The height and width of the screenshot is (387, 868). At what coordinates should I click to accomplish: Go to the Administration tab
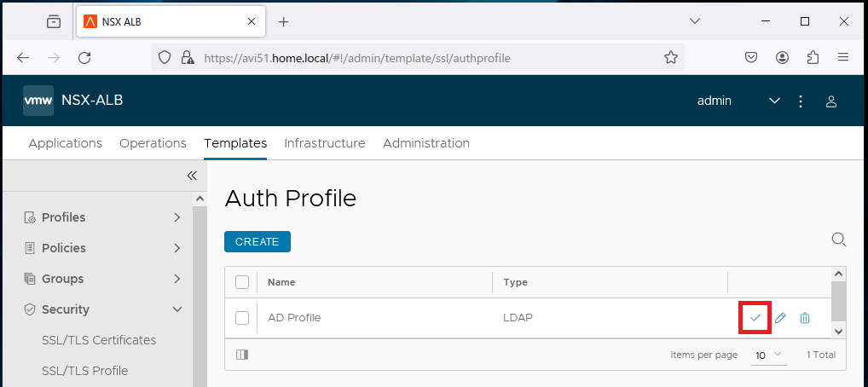coord(425,143)
